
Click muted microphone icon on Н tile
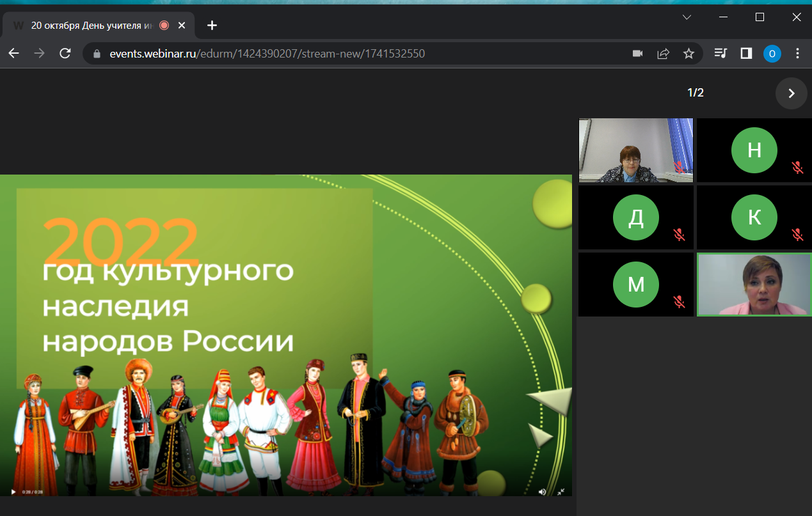click(x=797, y=168)
